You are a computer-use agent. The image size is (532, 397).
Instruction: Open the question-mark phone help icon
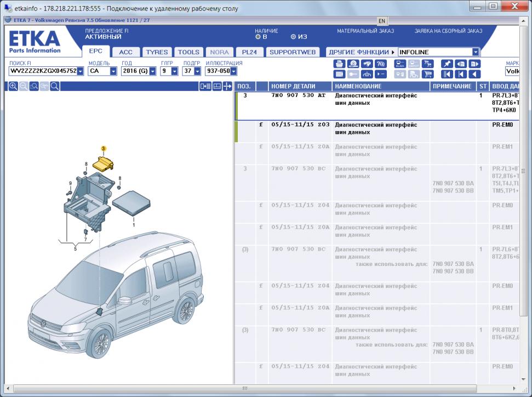(x=381, y=64)
